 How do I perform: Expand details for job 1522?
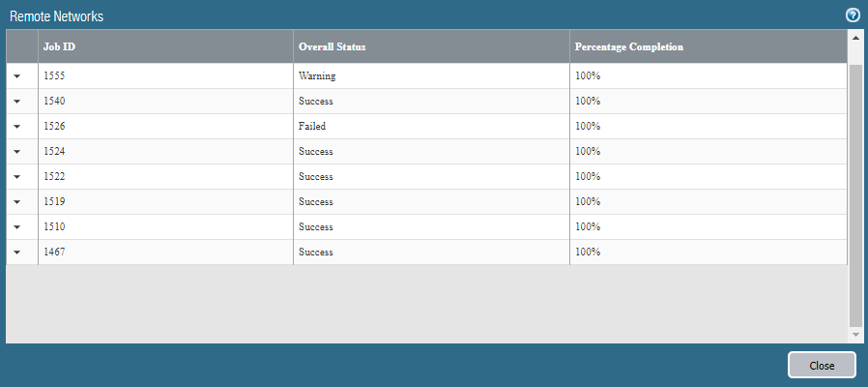17,177
